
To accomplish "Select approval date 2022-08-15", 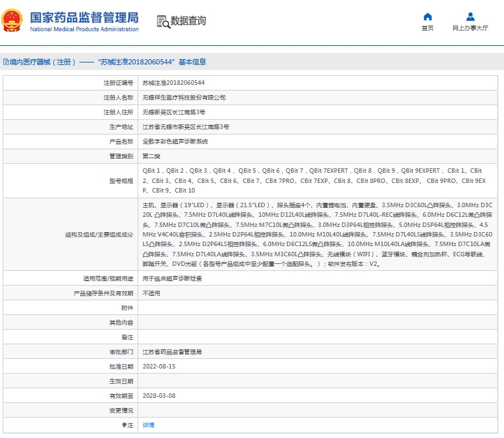I will click(159, 367).
